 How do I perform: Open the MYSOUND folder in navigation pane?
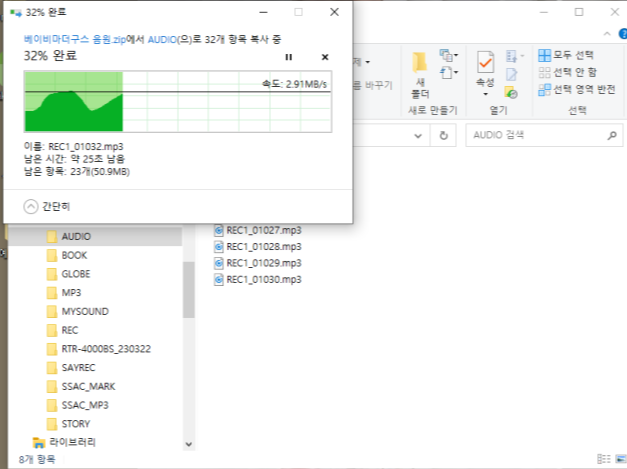tap(85, 311)
